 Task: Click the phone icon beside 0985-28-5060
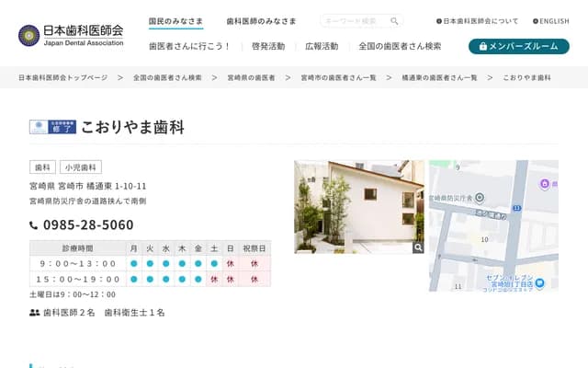(34, 225)
